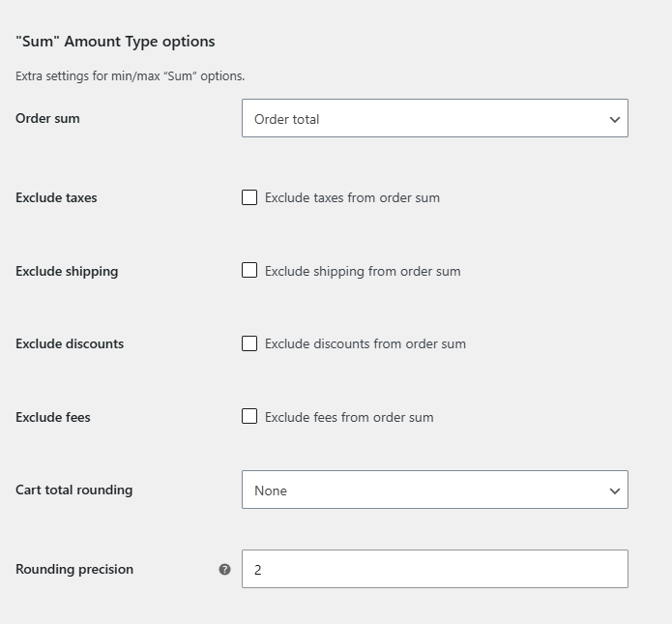Click the bold Exclude fees label
672x624 pixels.
click(53, 417)
